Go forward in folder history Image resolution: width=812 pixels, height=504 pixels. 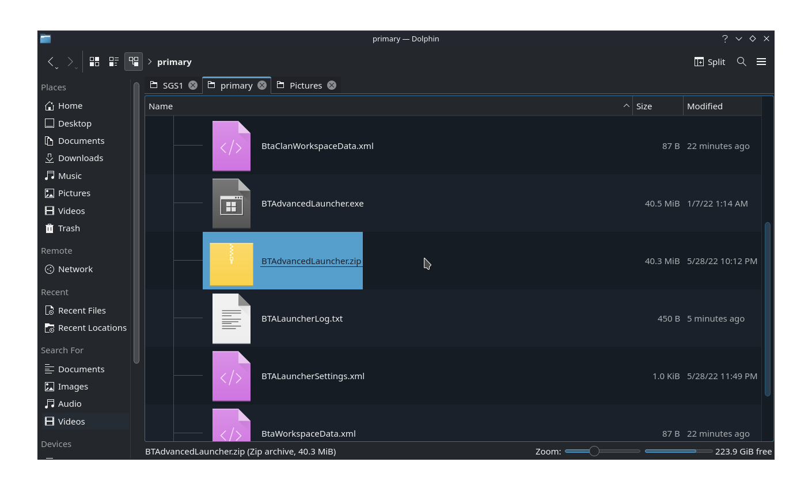tap(70, 62)
